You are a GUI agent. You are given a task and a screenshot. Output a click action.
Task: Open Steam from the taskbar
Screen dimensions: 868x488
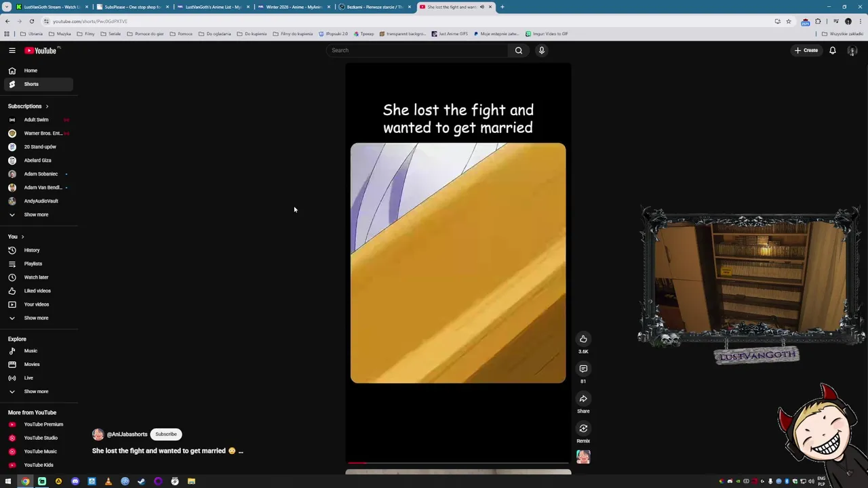click(x=142, y=481)
